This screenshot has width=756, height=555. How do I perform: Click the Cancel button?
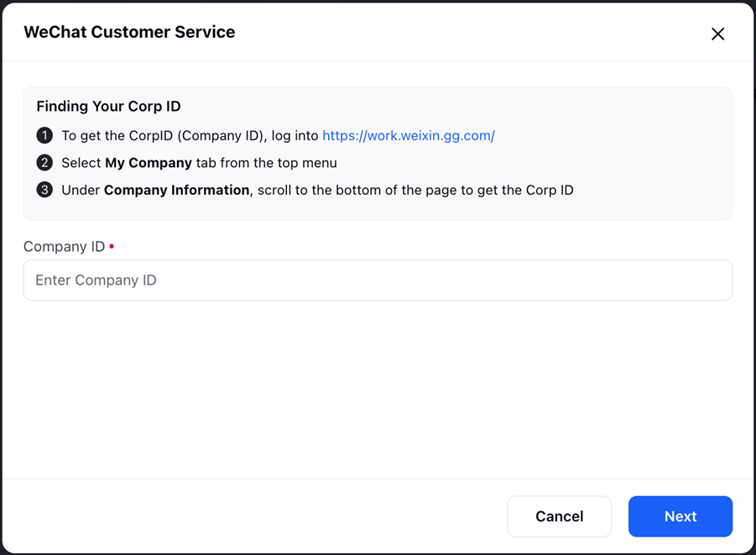pos(560,516)
